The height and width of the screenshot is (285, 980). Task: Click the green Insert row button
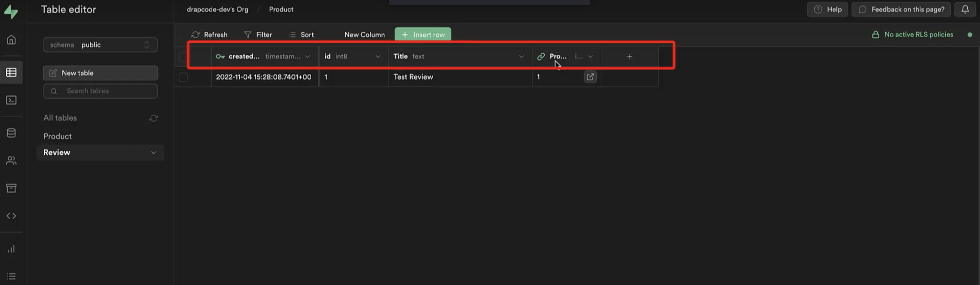[423, 35]
